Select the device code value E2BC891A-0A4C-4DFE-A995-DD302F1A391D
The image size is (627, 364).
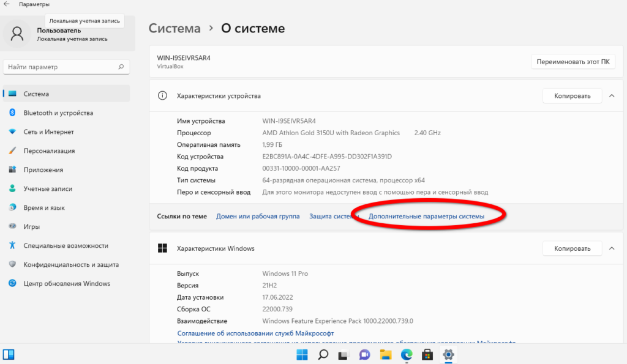[x=327, y=156]
